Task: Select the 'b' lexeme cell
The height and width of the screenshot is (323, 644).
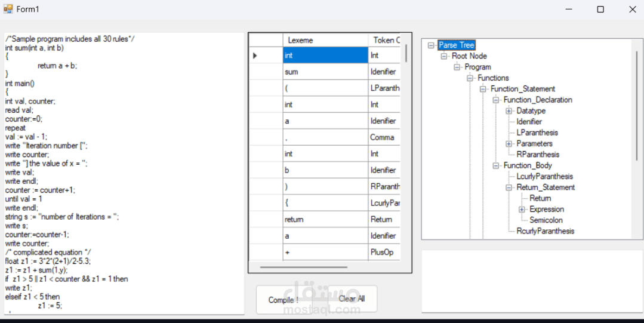Action: (326, 170)
